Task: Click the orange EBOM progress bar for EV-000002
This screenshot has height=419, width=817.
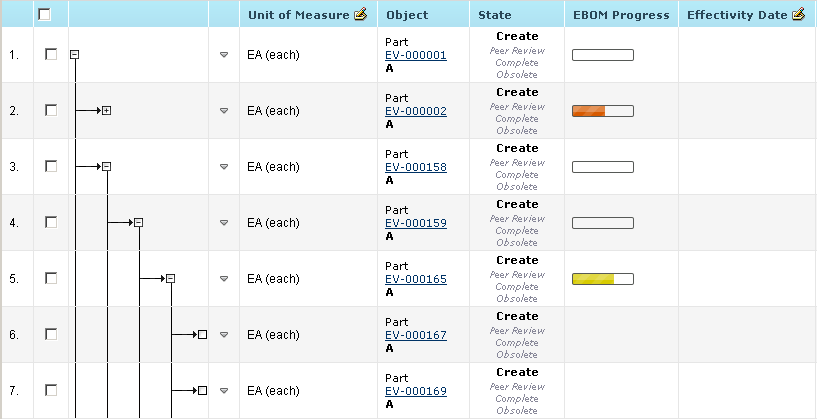Action: point(602,111)
